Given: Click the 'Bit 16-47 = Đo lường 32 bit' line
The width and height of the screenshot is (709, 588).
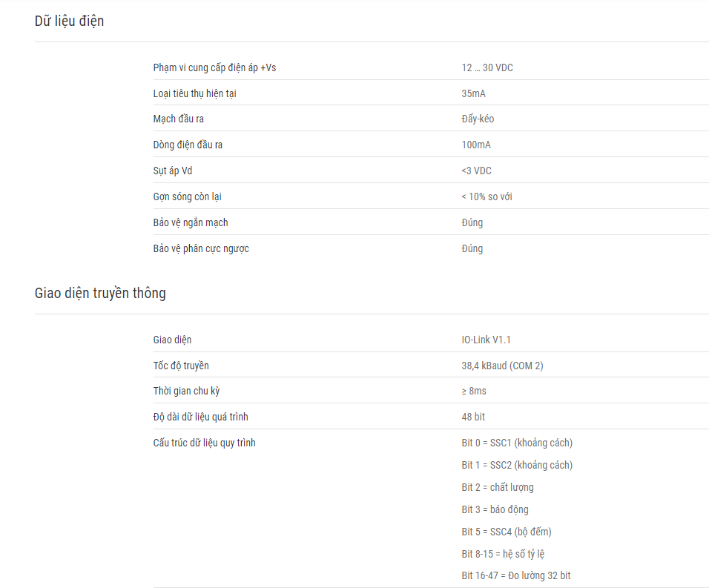Looking at the screenshot, I should 516,575.
